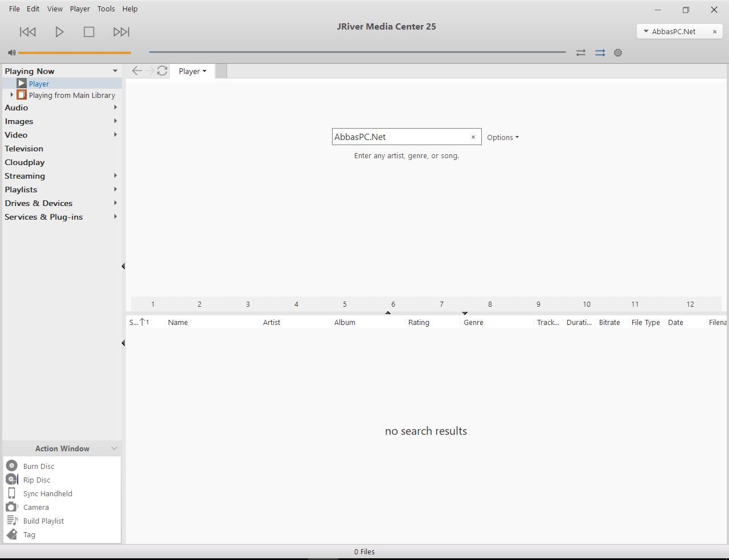Toggle repeat playback mode icon
729x560 pixels.
click(x=581, y=53)
